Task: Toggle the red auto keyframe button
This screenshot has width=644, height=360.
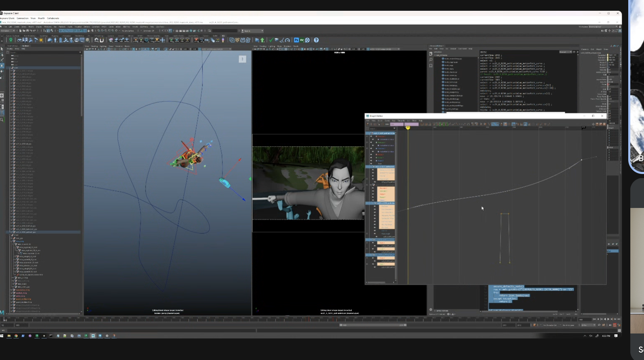Action: pos(615,325)
